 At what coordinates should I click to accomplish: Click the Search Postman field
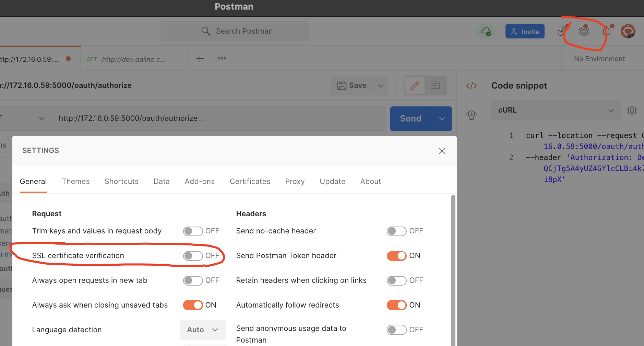[x=235, y=31]
